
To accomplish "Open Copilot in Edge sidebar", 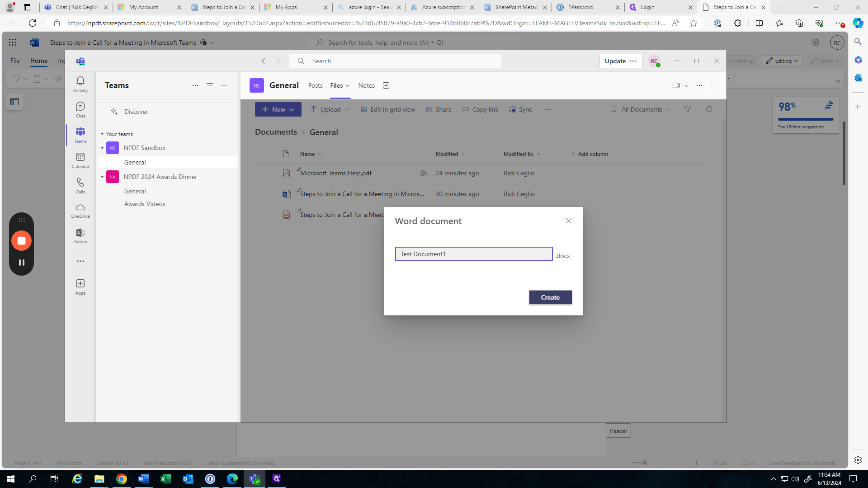I will (858, 23).
